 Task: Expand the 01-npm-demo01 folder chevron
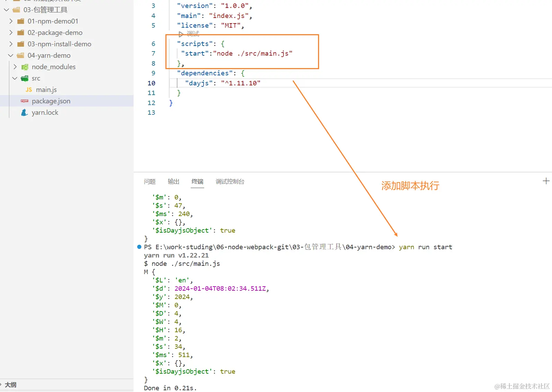tap(11, 21)
